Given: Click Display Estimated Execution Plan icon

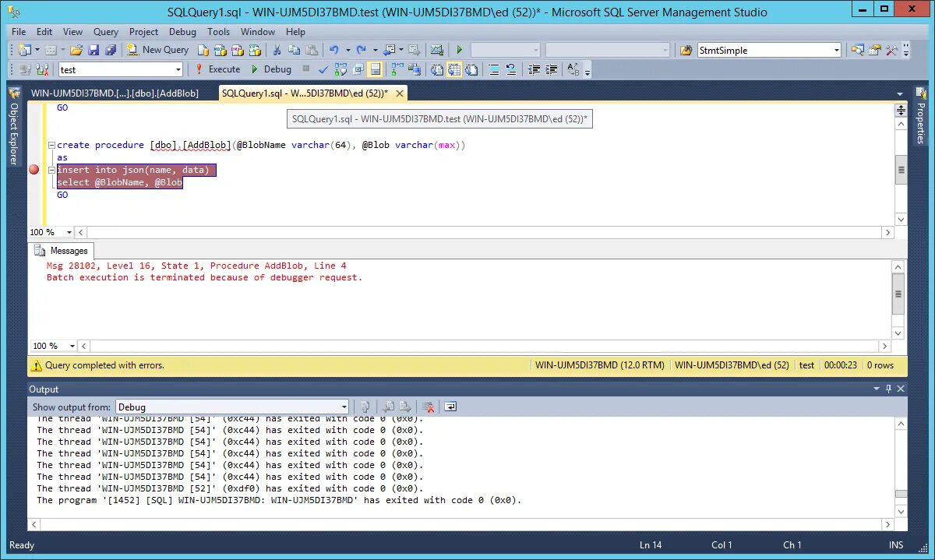Looking at the screenshot, I should (x=340, y=69).
